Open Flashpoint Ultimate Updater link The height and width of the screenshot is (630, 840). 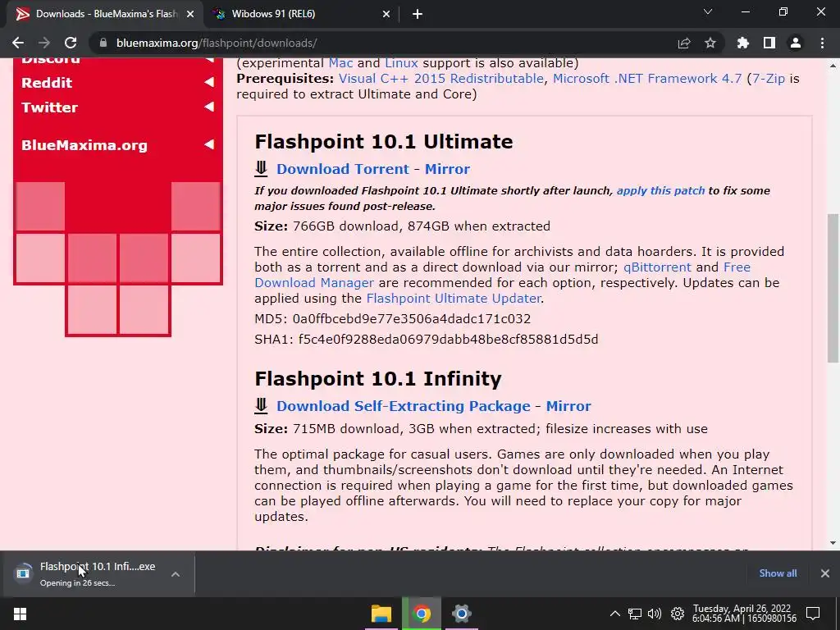tap(453, 299)
